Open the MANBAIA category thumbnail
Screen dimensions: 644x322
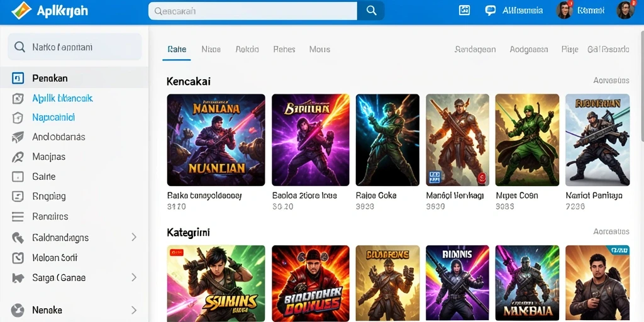(x=527, y=284)
